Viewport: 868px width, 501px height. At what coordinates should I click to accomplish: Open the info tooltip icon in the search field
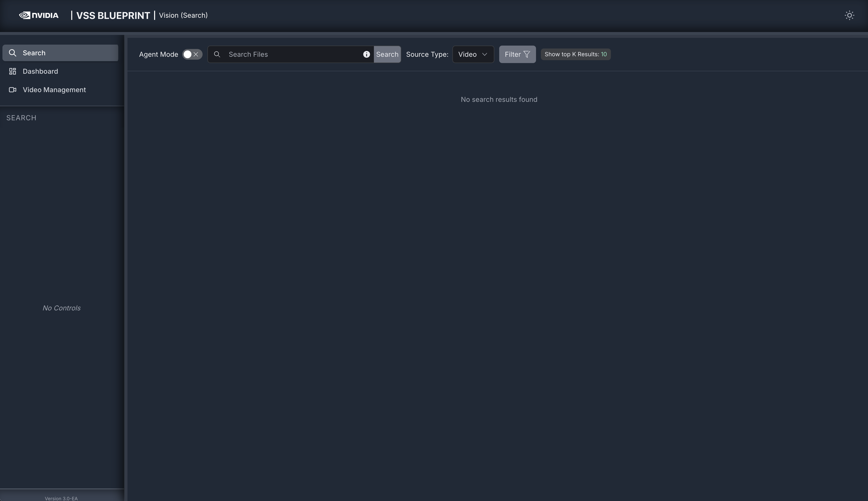(366, 54)
